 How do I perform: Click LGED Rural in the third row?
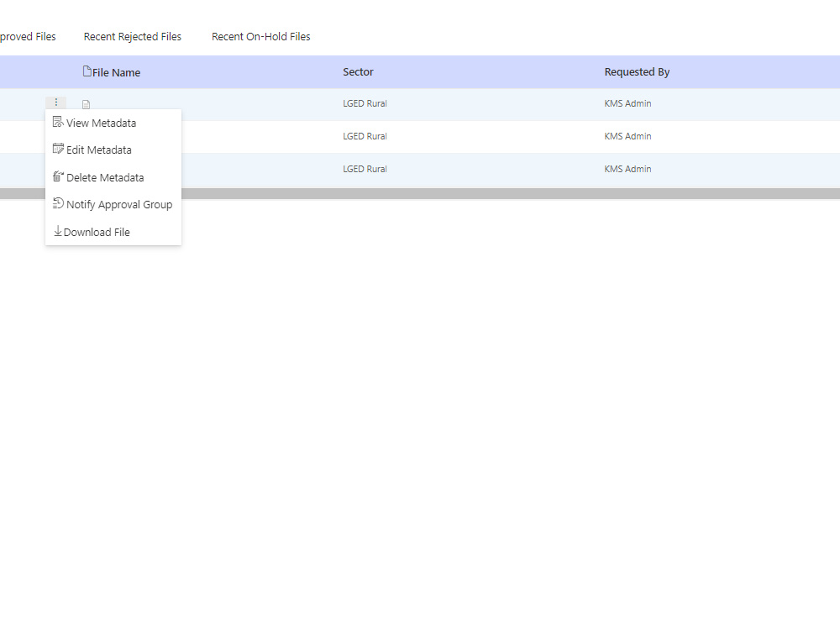tap(365, 168)
